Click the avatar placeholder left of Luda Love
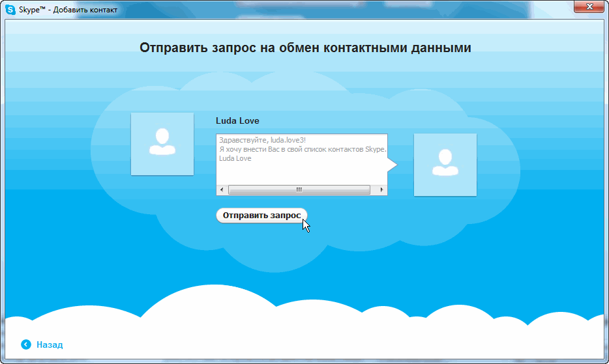The height and width of the screenshot is (364, 609). point(162,144)
